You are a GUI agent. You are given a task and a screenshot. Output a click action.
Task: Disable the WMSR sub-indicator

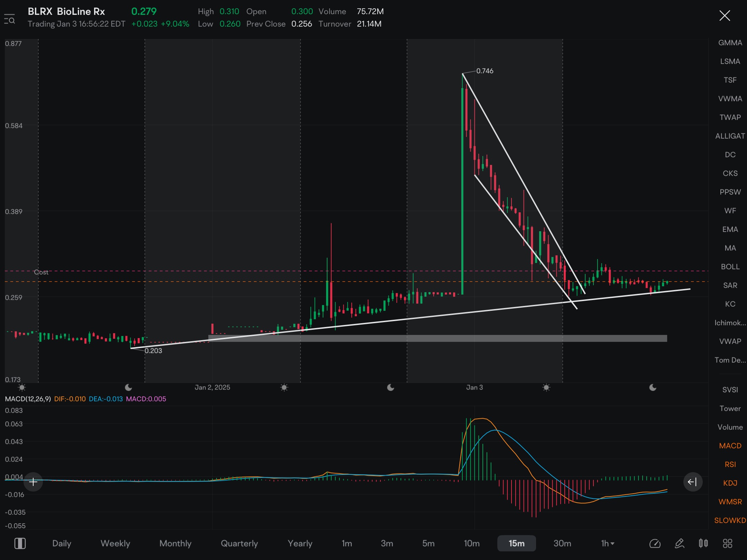730,502
